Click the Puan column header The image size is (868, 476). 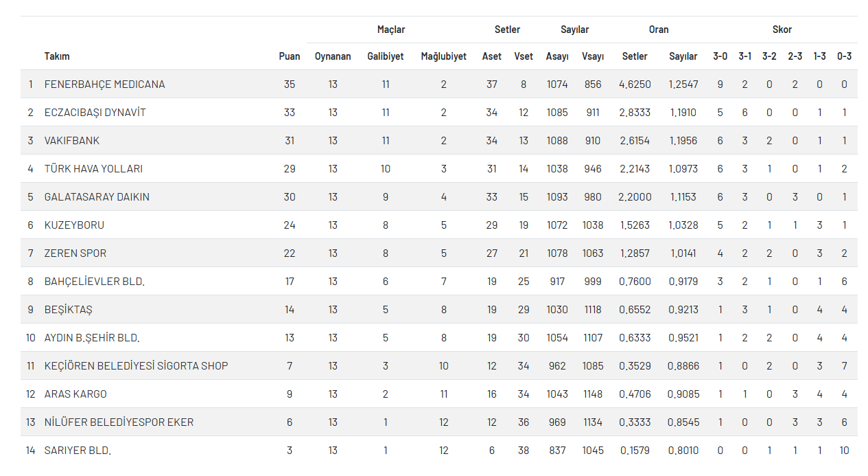pos(290,56)
